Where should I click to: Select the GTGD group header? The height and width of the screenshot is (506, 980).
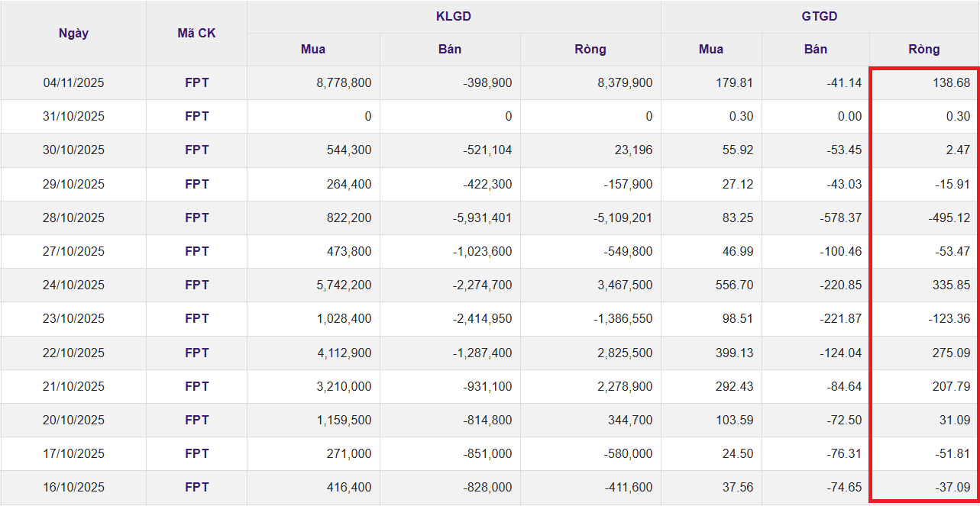coord(820,16)
